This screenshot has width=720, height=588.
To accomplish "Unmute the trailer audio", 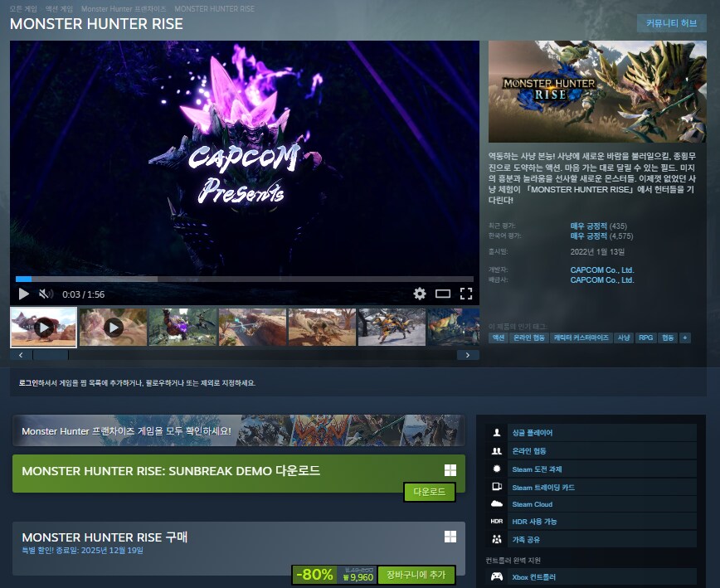I will [44, 294].
